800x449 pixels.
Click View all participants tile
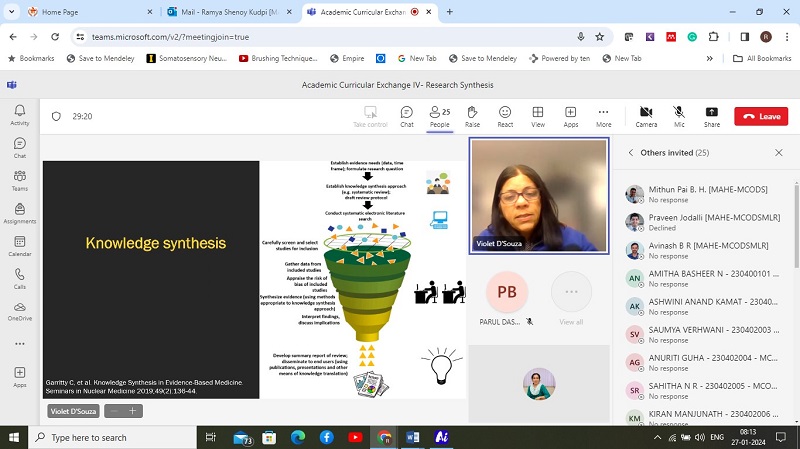tap(571, 298)
